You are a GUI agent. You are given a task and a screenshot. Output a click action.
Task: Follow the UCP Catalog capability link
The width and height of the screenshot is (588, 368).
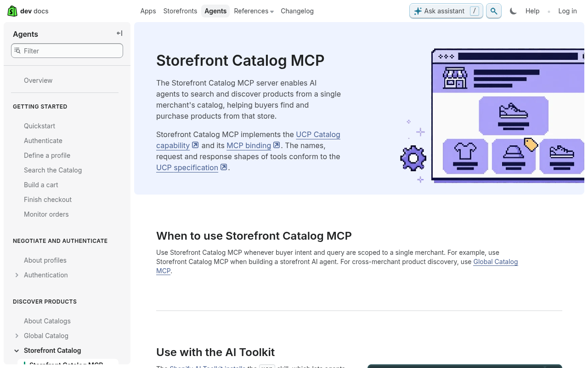[318, 134]
